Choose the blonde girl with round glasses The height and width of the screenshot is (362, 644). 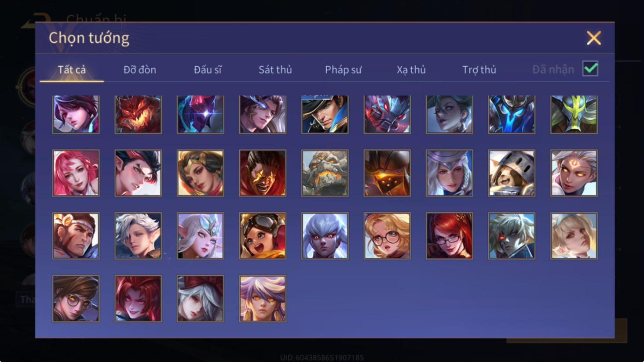(387, 236)
